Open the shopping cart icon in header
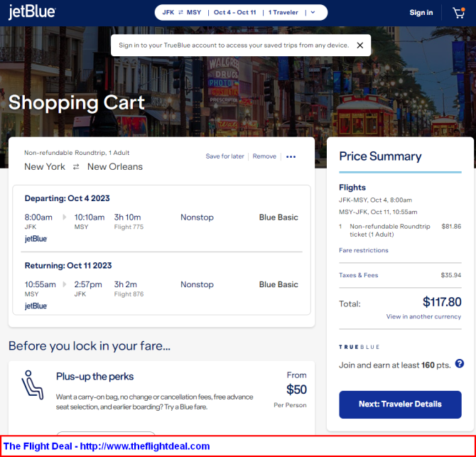Image resolution: width=476 pixels, height=457 pixels. coord(459,13)
